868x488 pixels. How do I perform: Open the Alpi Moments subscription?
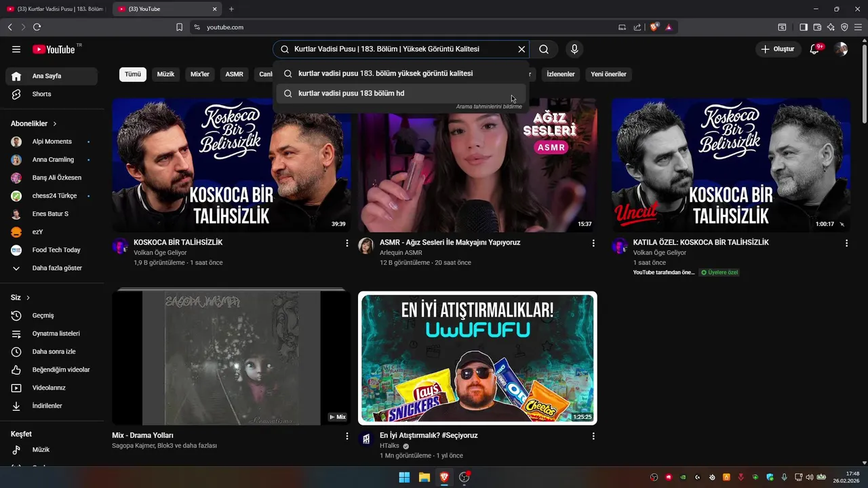(x=52, y=142)
